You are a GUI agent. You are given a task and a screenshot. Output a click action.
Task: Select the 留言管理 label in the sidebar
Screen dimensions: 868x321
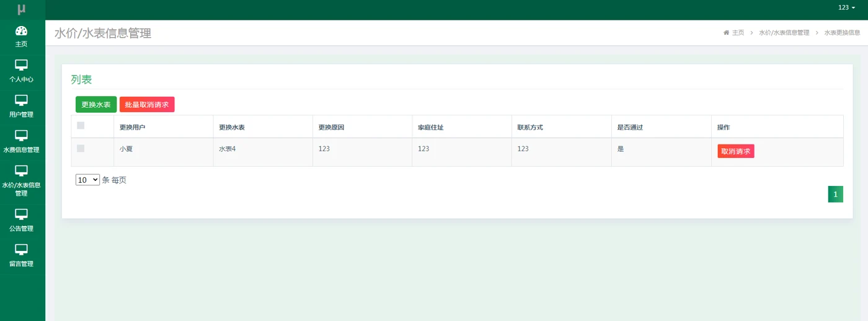[x=22, y=264]
